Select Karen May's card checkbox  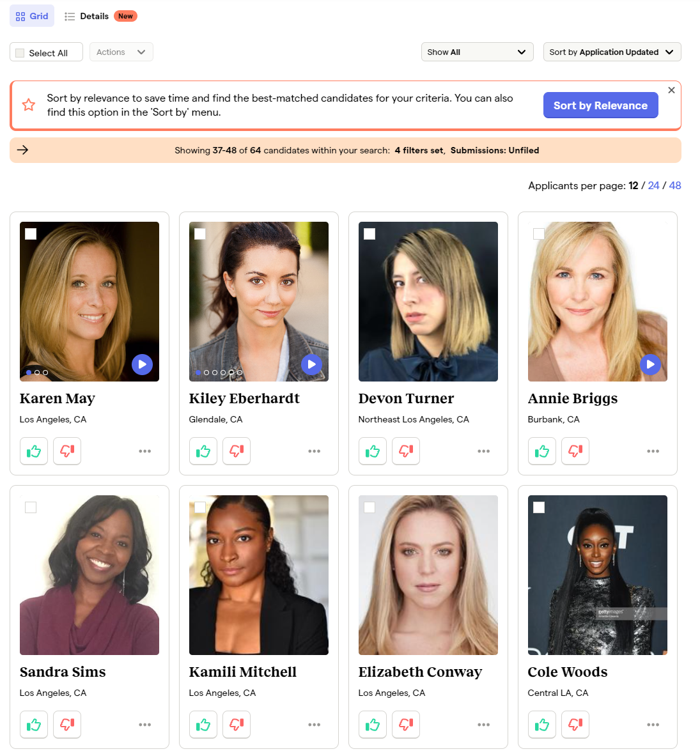pos(31,234)
